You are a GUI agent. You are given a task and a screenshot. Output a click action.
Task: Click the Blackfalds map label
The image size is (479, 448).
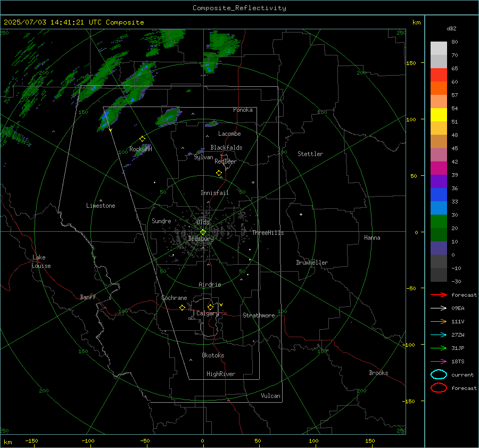226,148
